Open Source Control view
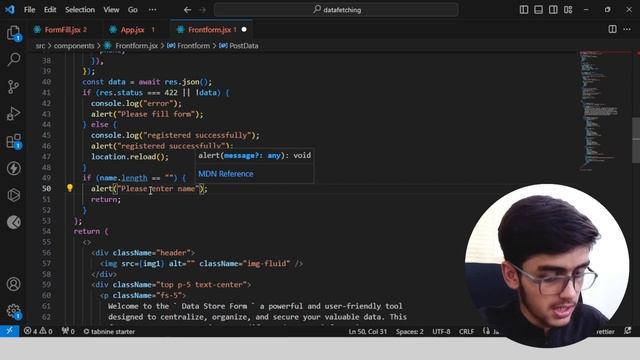Viewport: 640px width, 360px height. click(x=13, y=87)
